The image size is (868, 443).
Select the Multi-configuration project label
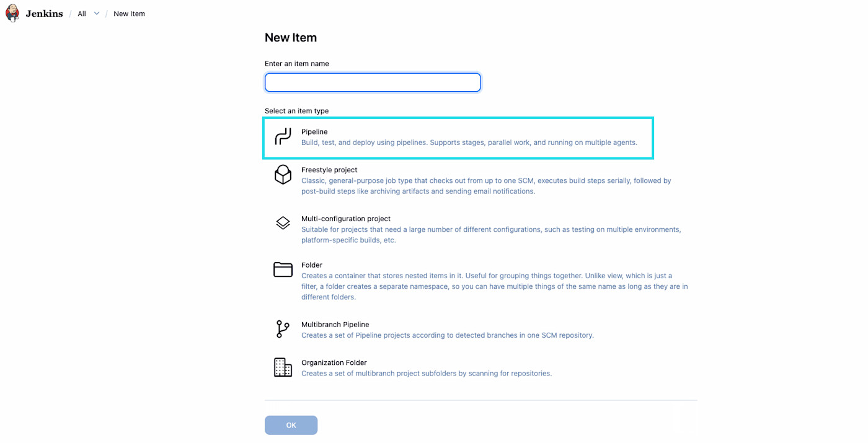pos(346,219)
